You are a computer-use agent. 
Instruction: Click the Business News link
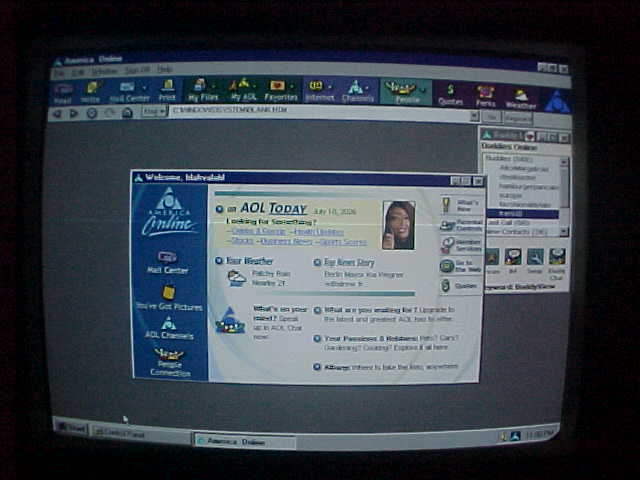pyautogui.click(x=285, y=241)
